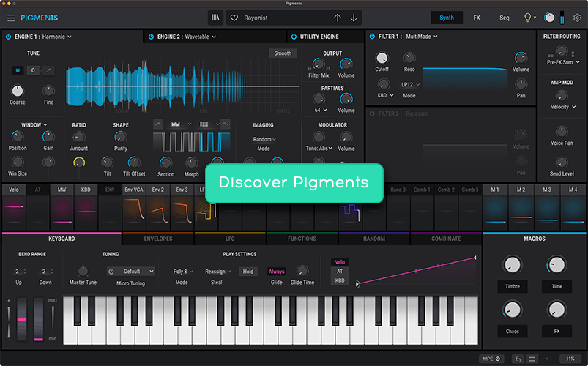The height and width of the screenshot is (366, 588).
Task: Toggle Filter 1 power button
Action: [x=372, y=37]
